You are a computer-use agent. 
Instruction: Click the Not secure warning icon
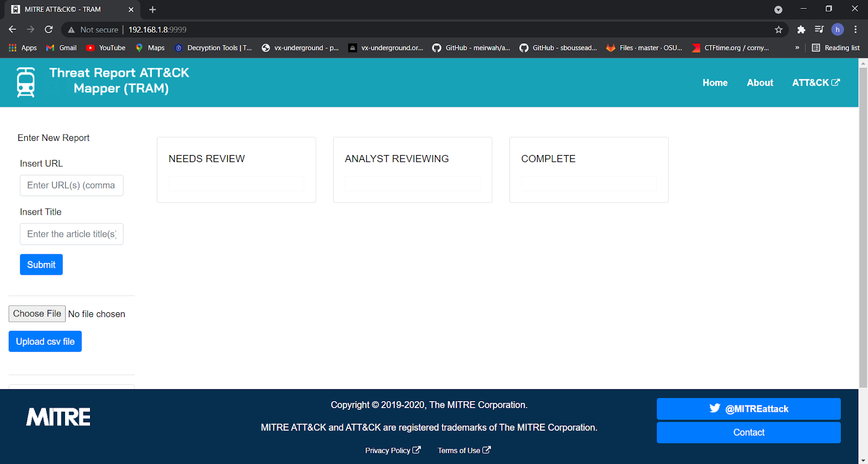click(71, 30)
